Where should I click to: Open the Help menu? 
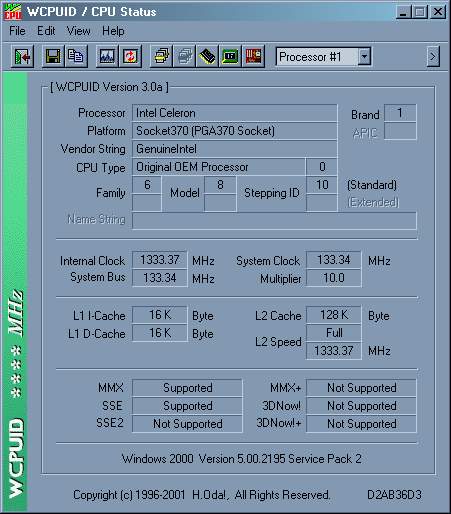click(113, 31)
